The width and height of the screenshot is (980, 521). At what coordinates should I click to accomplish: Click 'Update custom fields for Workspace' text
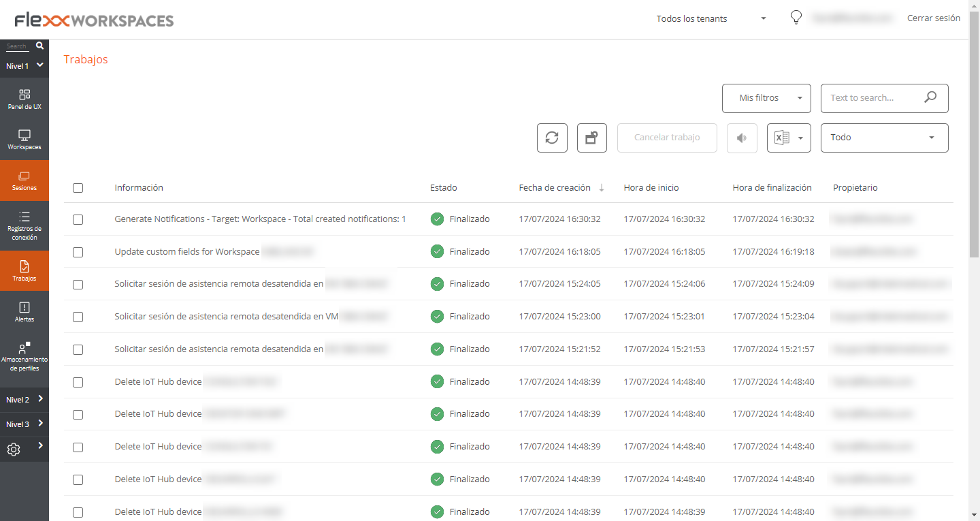pyautogui.click(x=187, y=252)
